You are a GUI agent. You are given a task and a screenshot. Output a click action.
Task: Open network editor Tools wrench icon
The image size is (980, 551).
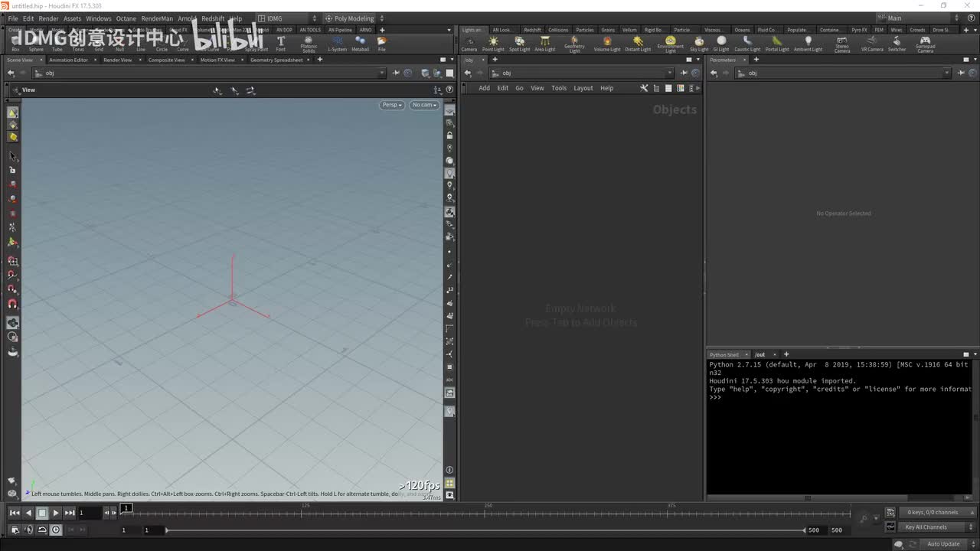click(x=644, y=88)
